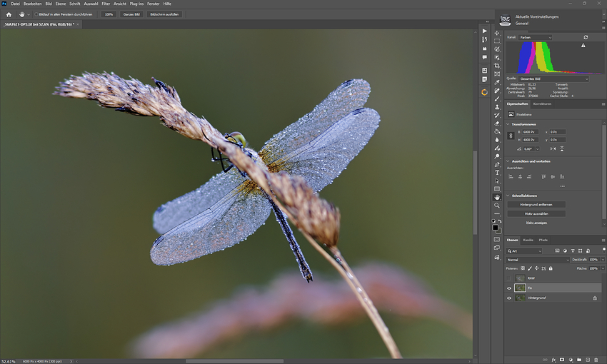Open the Quelle 'Gesamtes Bild' dropdown
Screen dimensions: 607x364
[553, 79]
